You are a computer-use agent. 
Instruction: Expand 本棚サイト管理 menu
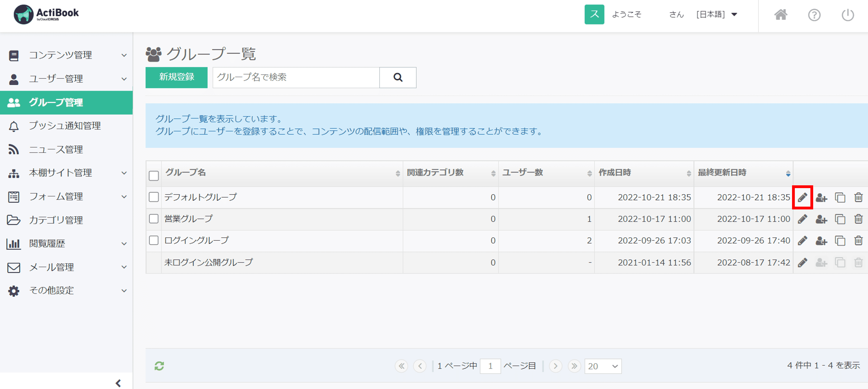coord(66,173)
